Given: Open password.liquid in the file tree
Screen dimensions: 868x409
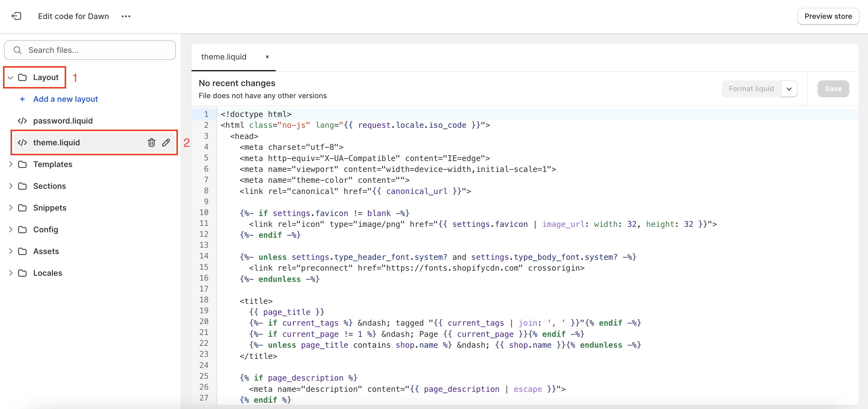Looking at the screenshot, I should click(x=63, y=121).
